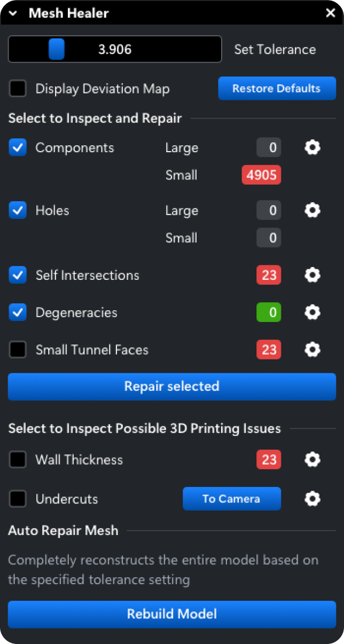The width and height of the screenshot is (344, 644).
Task: Toggle the Undercuts checkbox
Action: coord(18,498)
